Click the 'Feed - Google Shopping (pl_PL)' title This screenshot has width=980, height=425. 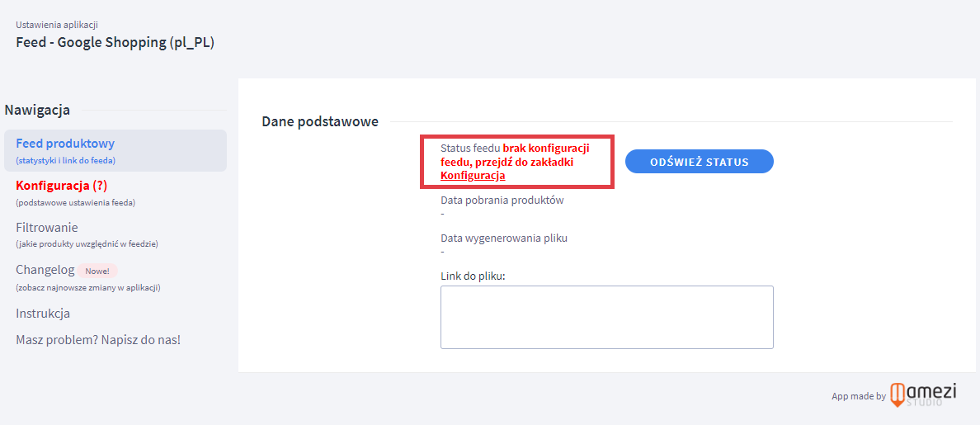point(115,43)
